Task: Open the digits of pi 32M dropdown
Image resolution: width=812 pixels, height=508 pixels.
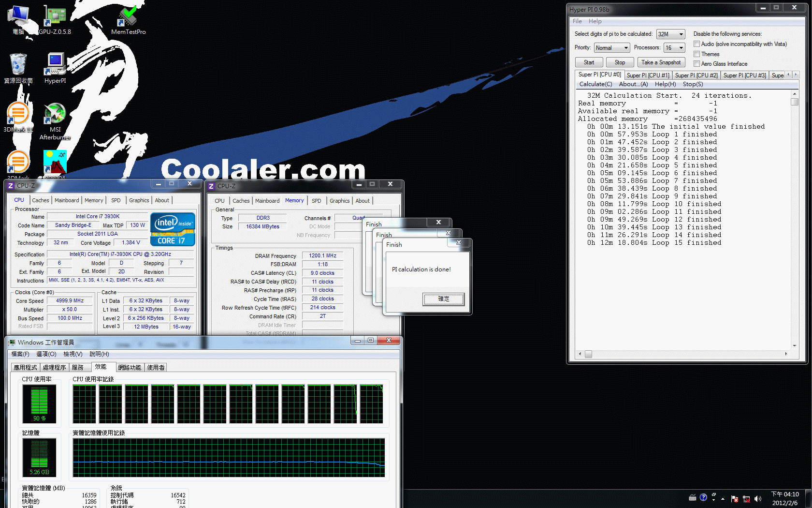Action: [x=671, y=34]
